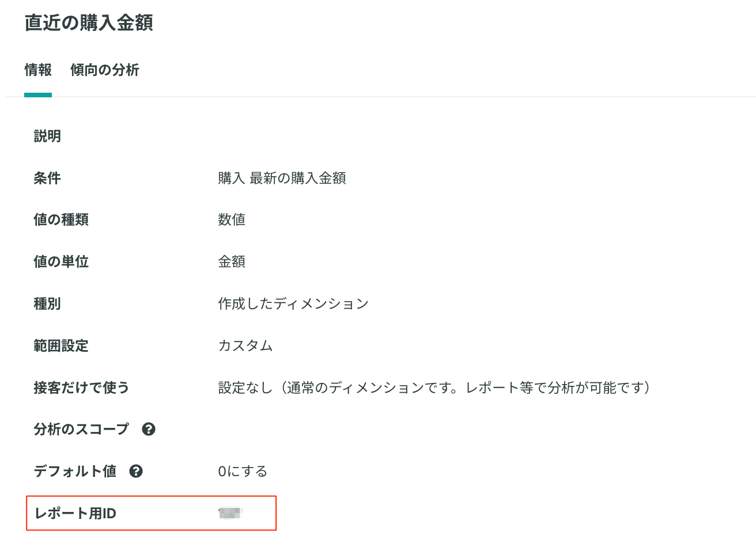Screen dimensions: 756x539
Task: Click the 0にする default value
Action: point(243,471)
